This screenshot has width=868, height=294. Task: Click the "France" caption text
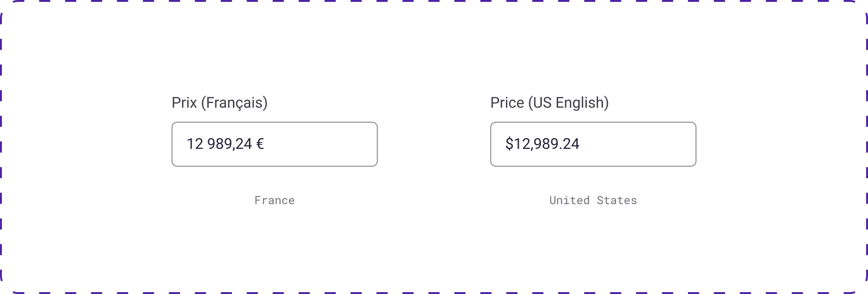tap(275, 200)
